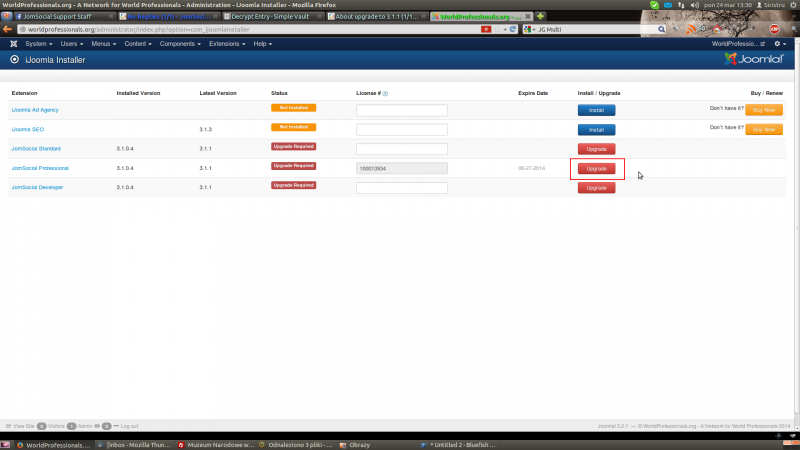
Task: Open Inbox Mozilla Thunderbird taskbar item
Action: pyautogui.click(x=135, y=445)
